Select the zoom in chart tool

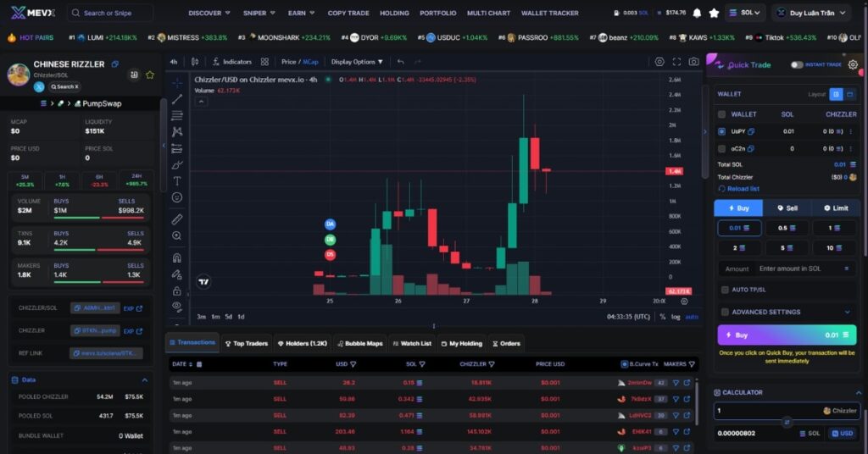tap(177, 235)
